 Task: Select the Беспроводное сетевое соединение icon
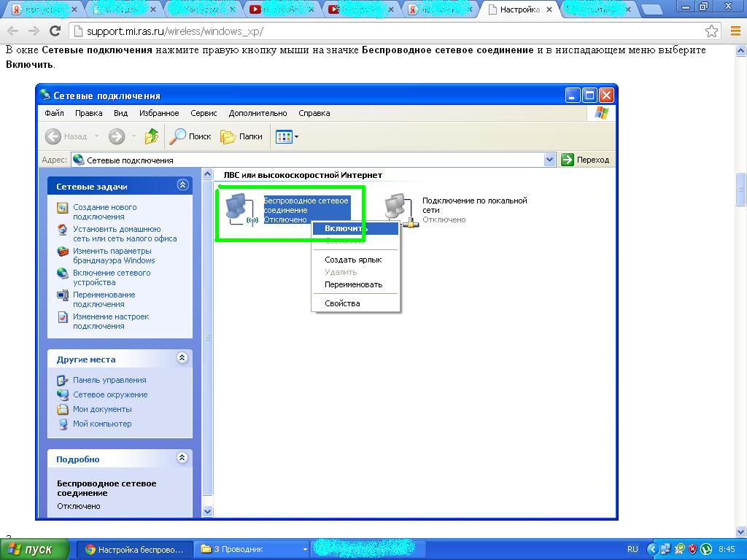pyautogui.click(x=241, y=209)
